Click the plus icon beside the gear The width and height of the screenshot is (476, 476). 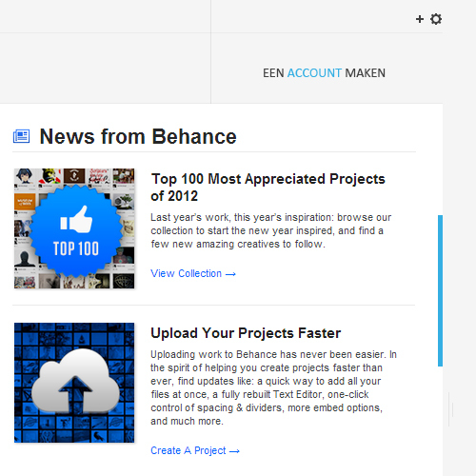[420, 19]
